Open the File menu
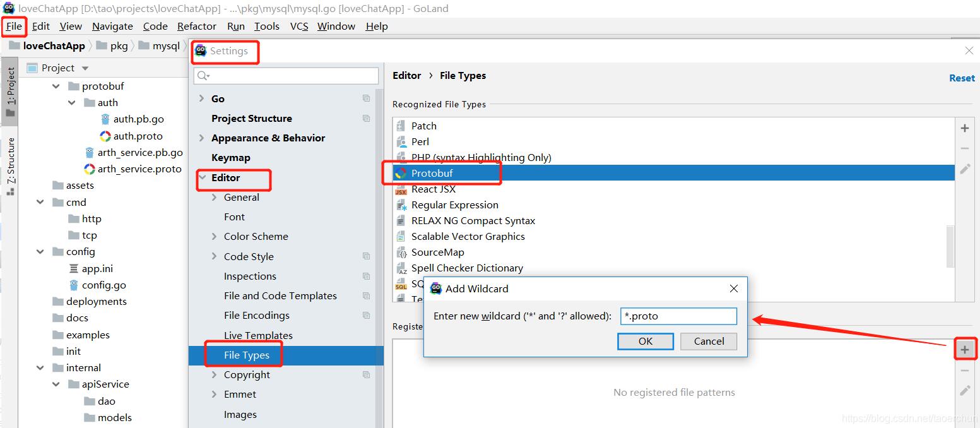980x428 pixels. click(14, 26)
